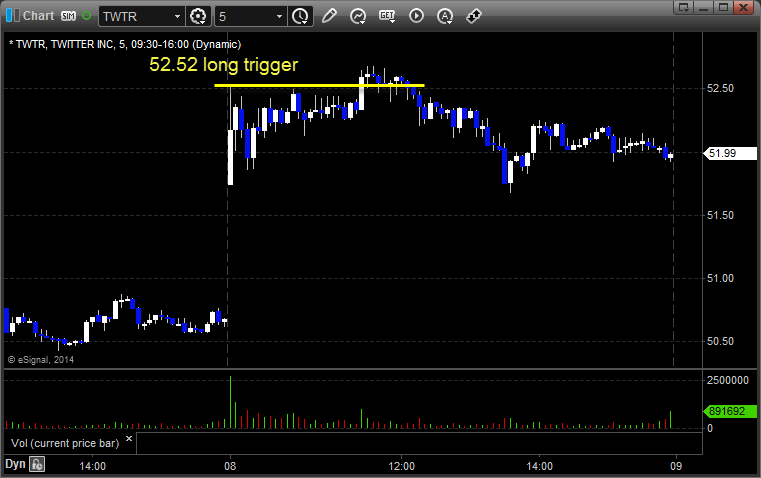Expand the interval 5 dropdown arrow
The image size is (761, 478).
279,16
